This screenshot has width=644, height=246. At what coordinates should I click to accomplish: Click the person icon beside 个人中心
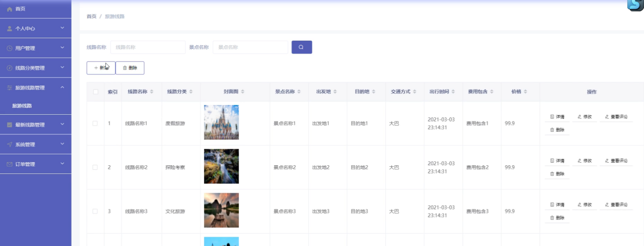(x=9, y=29)
